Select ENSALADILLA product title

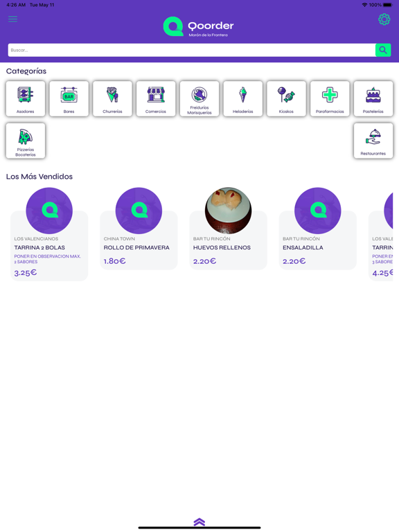(x=303, y=248)
